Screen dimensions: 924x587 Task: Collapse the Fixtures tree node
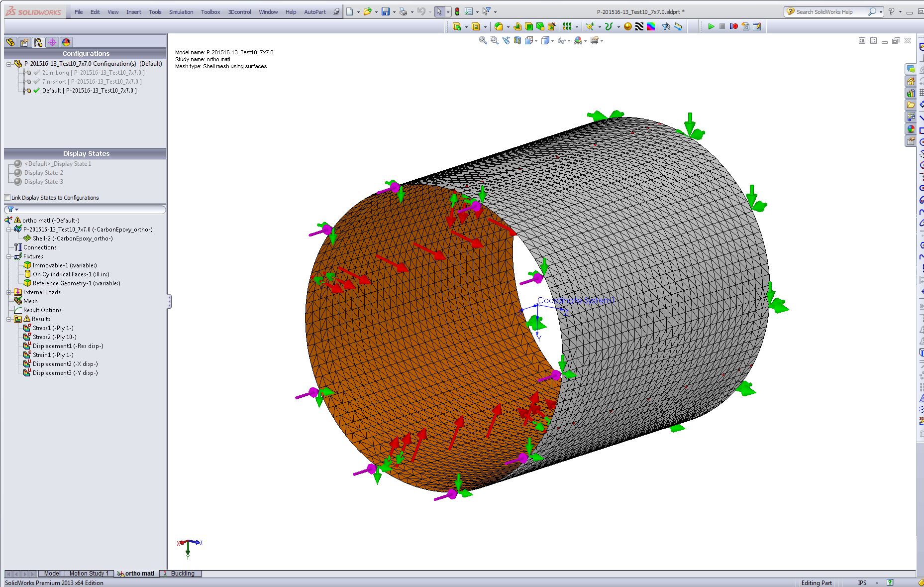8,256
